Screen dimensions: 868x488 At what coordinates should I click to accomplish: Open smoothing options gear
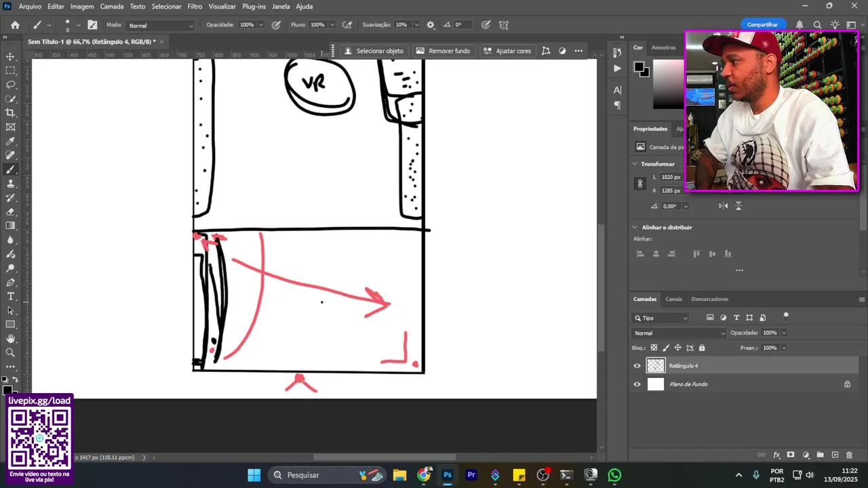(x=431, y=25)
